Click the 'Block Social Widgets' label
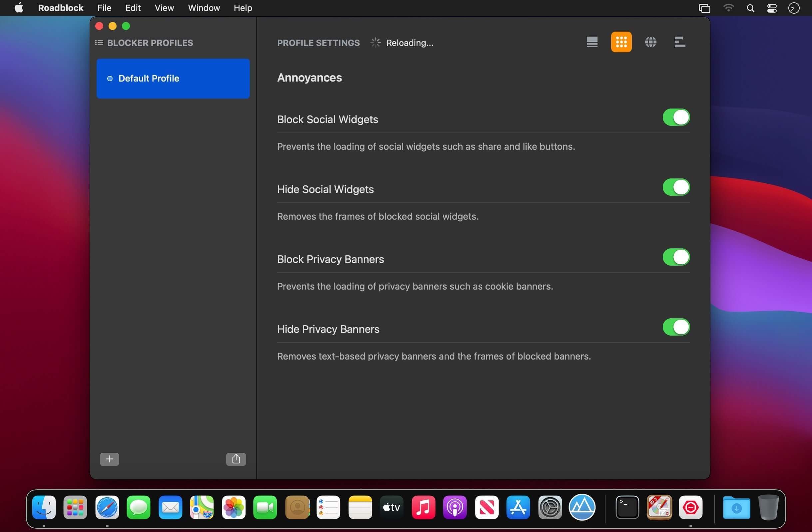Viewport: 812px width, 532px height. point(327,120)
